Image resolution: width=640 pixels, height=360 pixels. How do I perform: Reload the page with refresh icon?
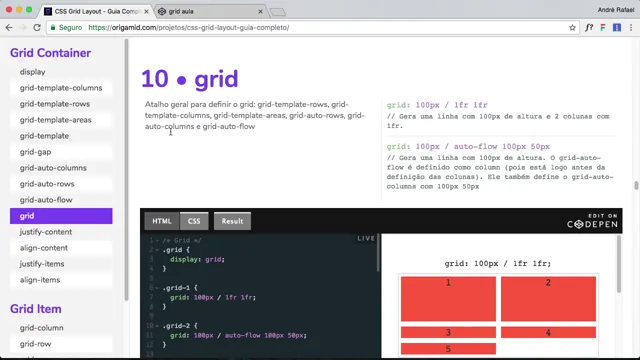[37, 28]
